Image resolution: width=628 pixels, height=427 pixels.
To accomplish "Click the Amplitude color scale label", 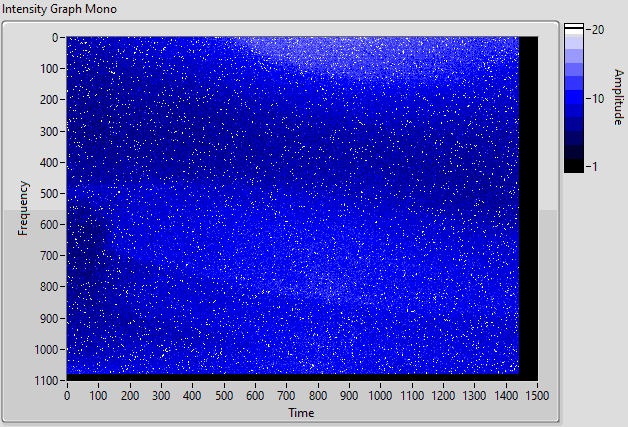I will tap(619, 97).
